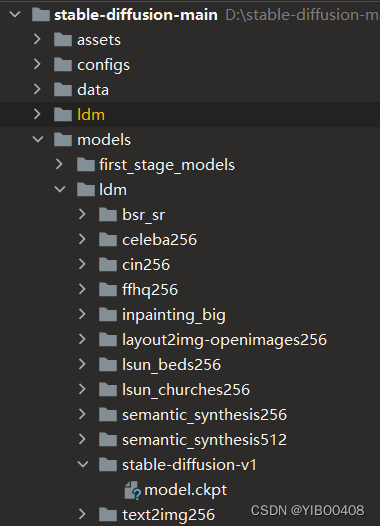The width and height of the screenshot is (380, 526).
Task: Click the first_stage_models folder icon
Action: pyautogui.click(x=86, y=165)
